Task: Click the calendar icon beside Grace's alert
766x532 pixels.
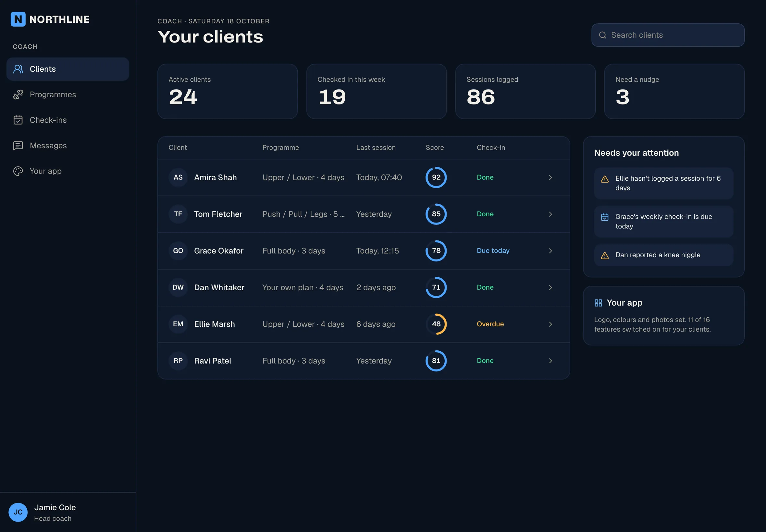Action: tap(605, 217)
